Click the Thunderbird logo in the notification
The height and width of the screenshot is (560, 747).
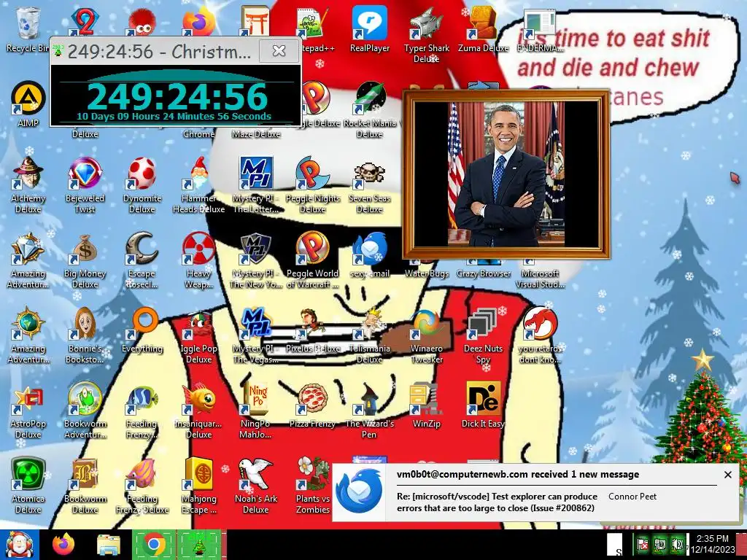coord(358,491)
